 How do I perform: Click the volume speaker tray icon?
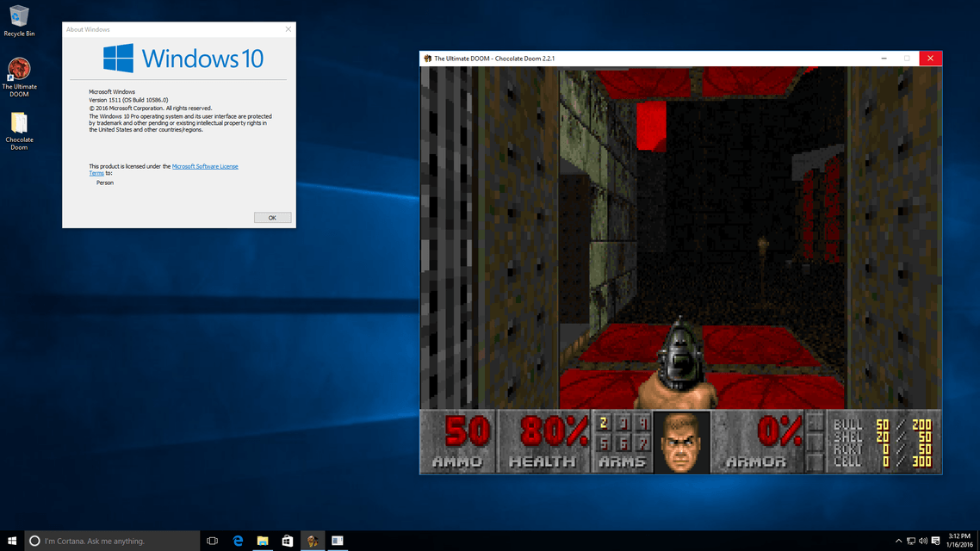(x=923, y=541)
